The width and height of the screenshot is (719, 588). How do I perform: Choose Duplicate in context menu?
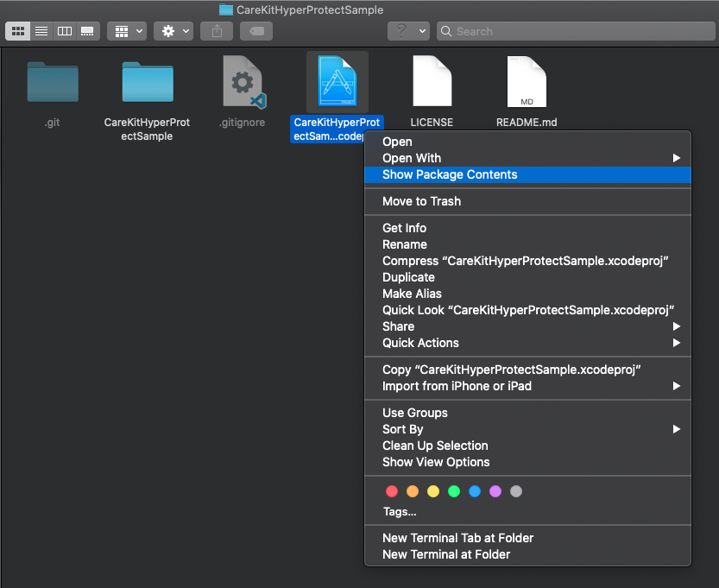point(527,277)
